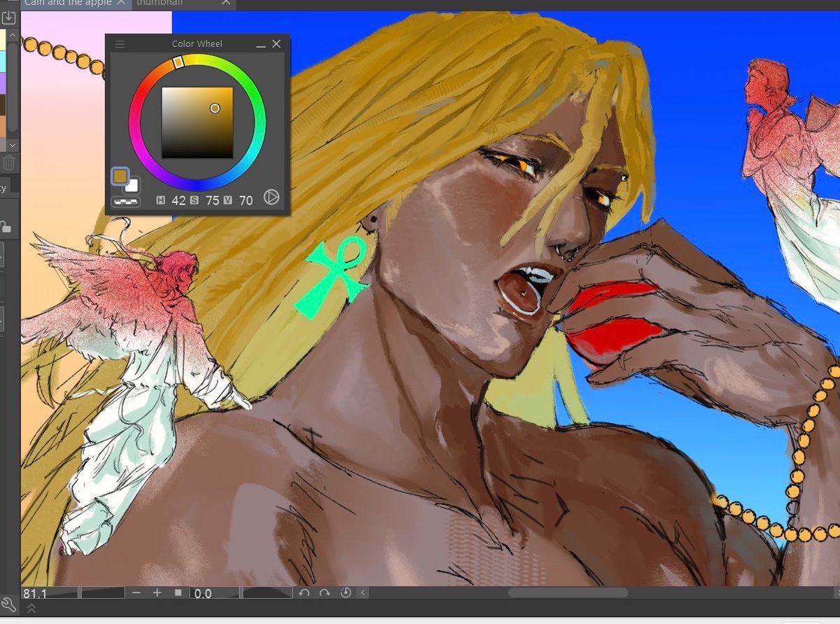Reset canvas rotation icon
Image resolution: width=840 pixels, height=624 pixels.
point(346,593)
